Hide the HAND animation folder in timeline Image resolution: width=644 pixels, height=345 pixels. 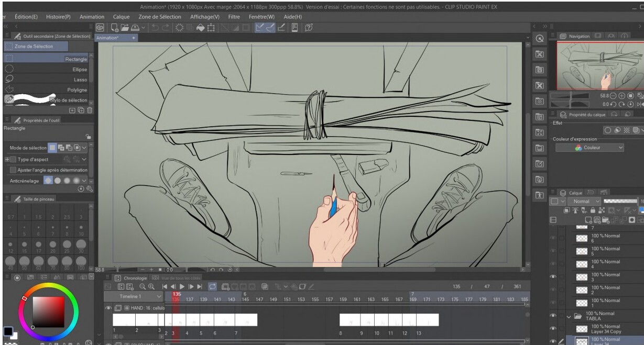tap(108, 308)
